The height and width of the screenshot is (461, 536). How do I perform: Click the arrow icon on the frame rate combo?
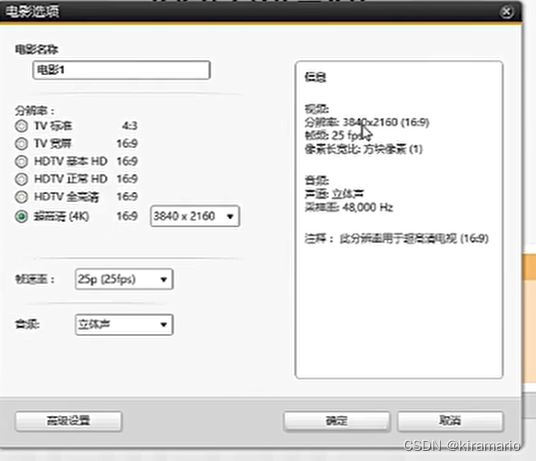coord(164,280)
